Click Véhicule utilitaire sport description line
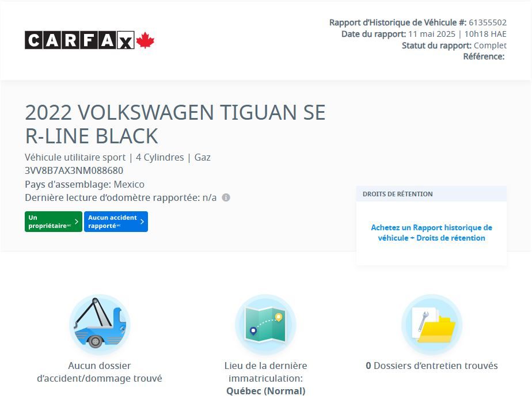 [117, 157]
